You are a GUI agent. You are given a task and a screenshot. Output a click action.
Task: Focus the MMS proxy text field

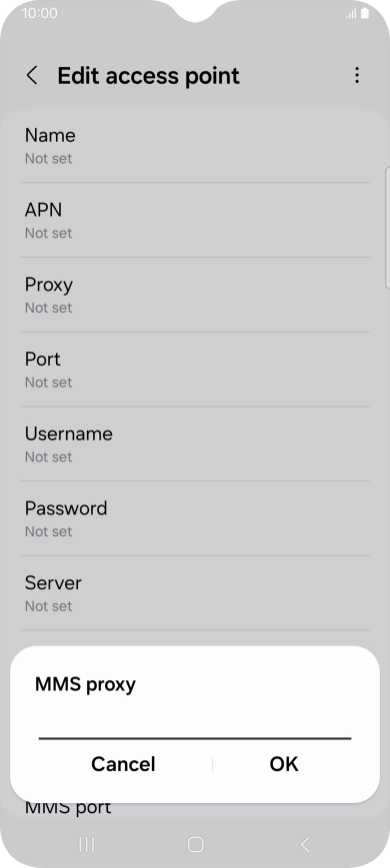pos(195,725)
